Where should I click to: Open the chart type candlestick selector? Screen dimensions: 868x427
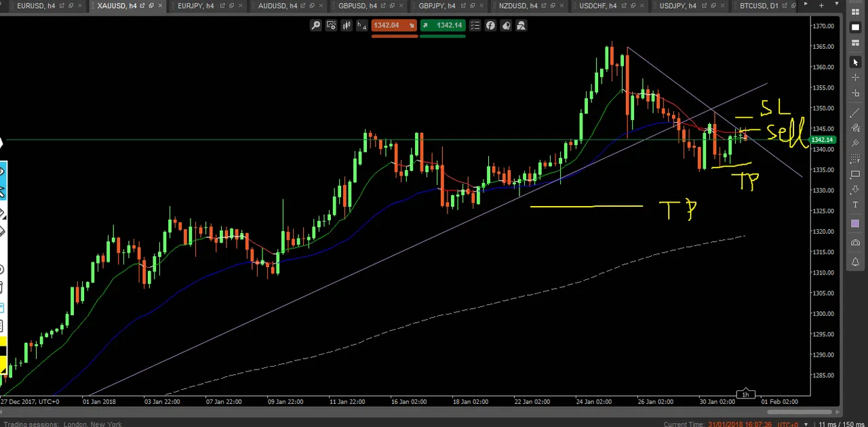point(347,26)
